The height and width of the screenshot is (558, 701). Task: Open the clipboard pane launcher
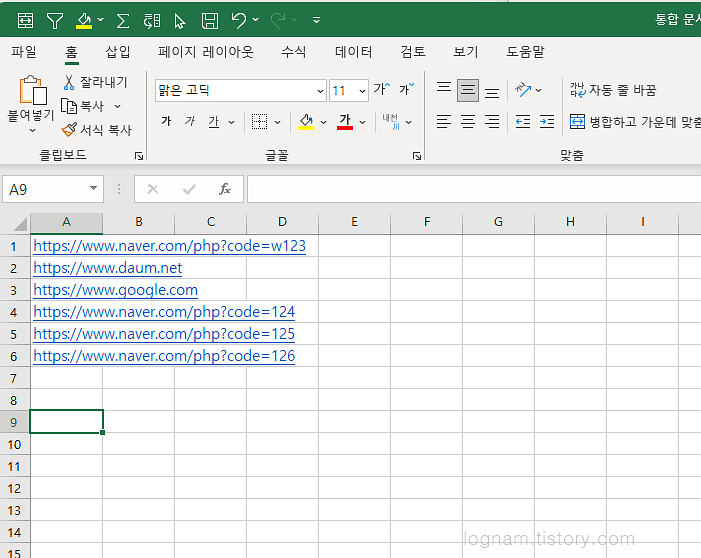click(x=139, y=156)
